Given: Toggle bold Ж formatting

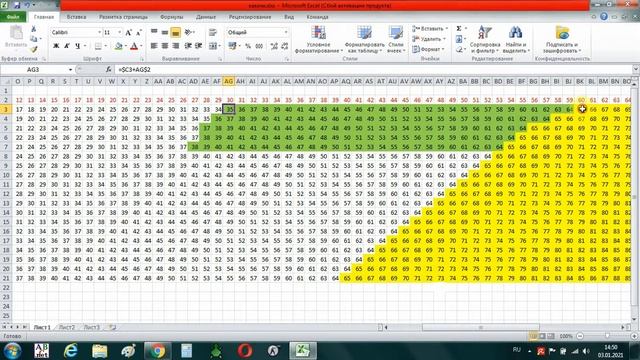Looking at the screenshot, I should click(56, 46).
